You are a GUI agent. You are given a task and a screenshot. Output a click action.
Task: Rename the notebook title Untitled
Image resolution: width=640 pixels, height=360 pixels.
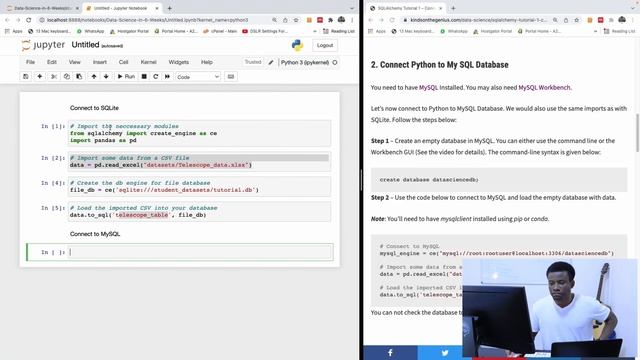[85, 45]
